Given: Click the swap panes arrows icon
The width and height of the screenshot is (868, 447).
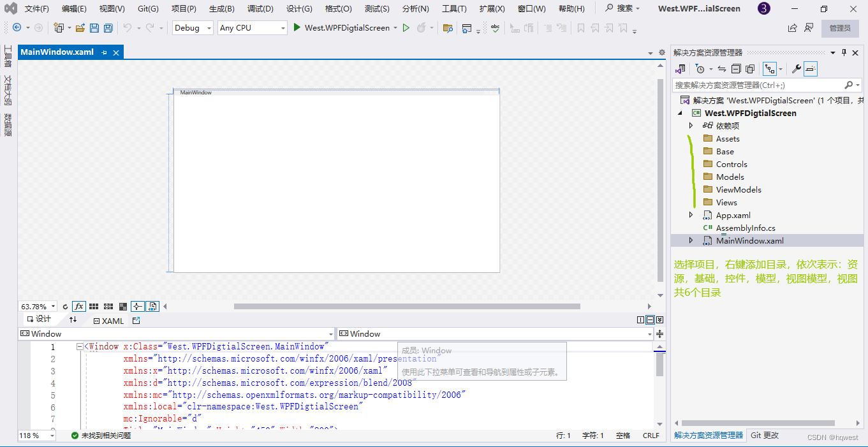Looking at the screenshot, I should pos(73,320).
